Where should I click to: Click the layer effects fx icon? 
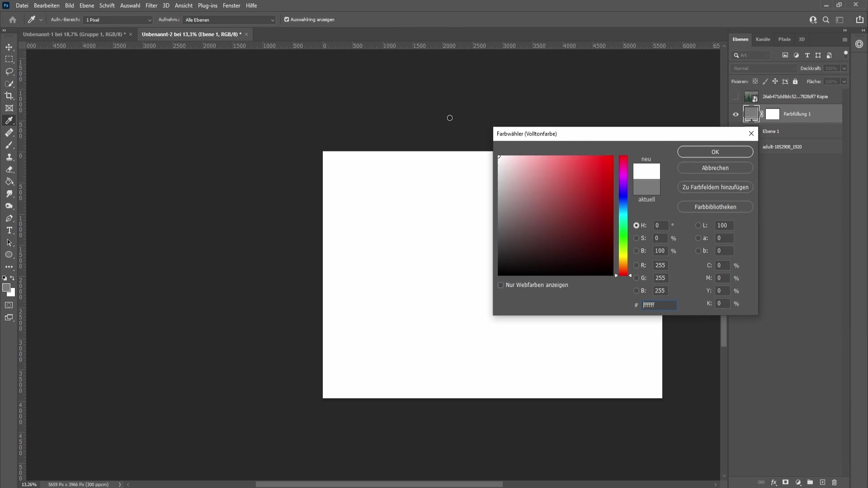774,482
